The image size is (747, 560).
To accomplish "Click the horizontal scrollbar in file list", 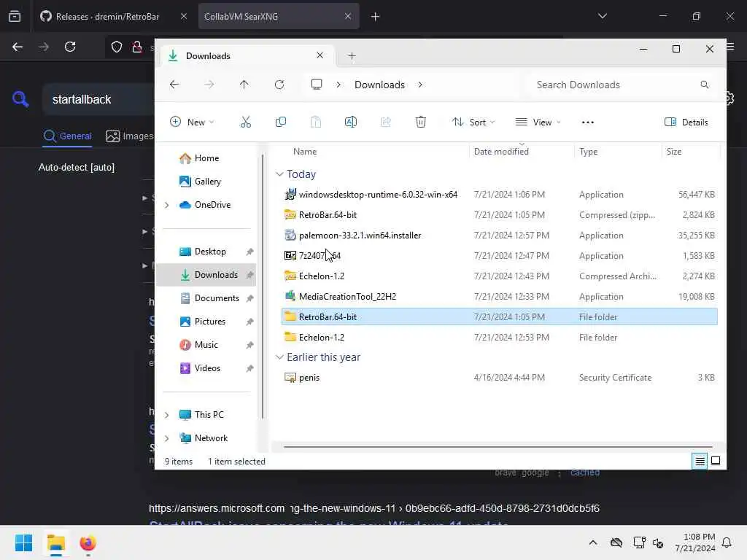I will pyautogui.click(x=498, y=447).
